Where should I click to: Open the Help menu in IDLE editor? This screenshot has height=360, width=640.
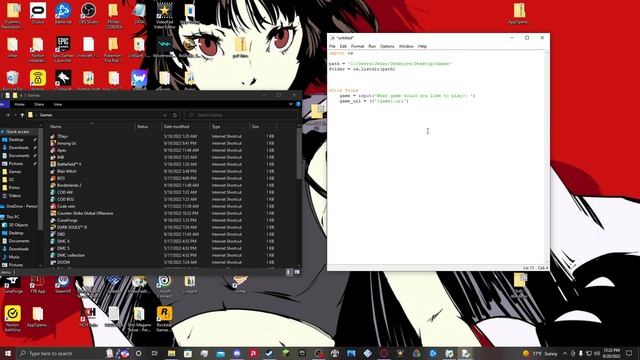click(x=422, y=46)
